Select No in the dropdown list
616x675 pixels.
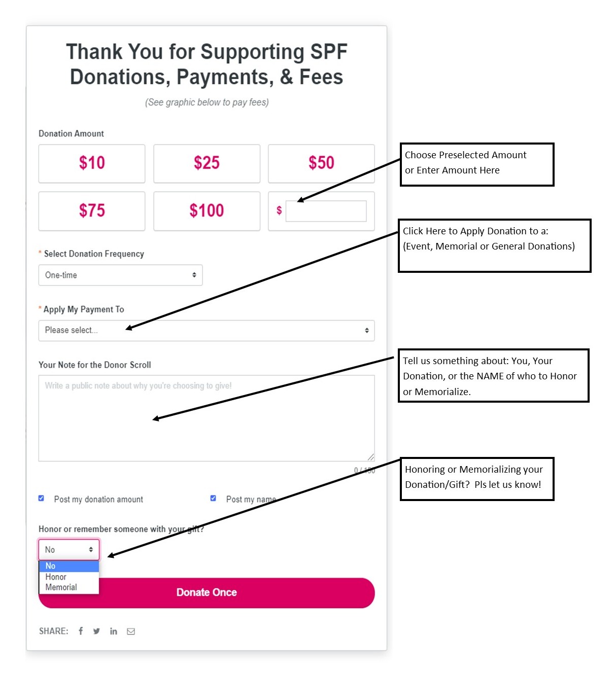[51, 566]
